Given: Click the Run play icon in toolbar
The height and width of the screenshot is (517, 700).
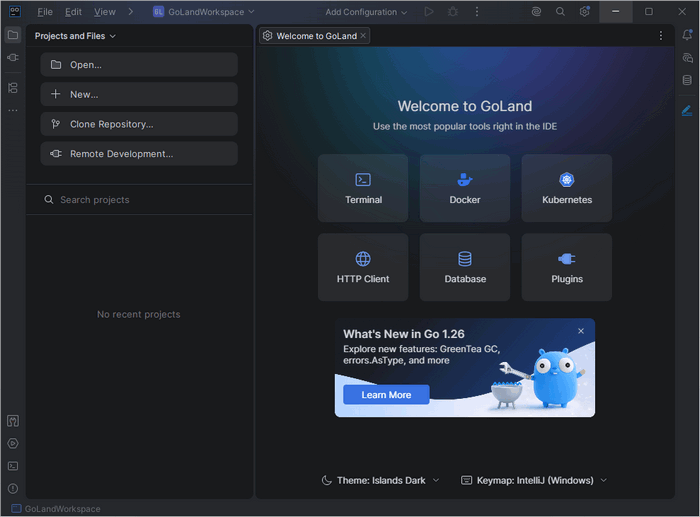Looking at the screenshot, I should (x=429, y=12).
